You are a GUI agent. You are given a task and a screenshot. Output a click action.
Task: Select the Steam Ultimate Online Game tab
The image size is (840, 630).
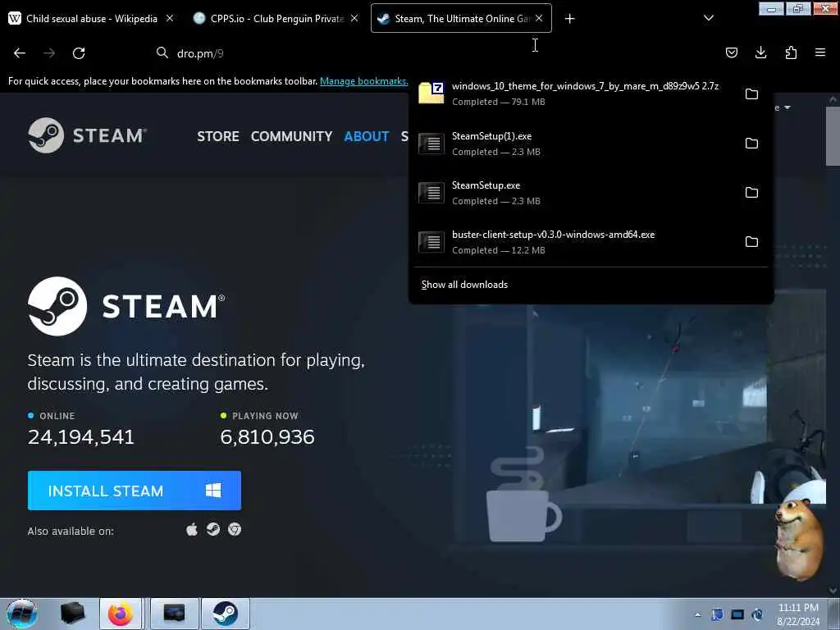click(461, 18)
